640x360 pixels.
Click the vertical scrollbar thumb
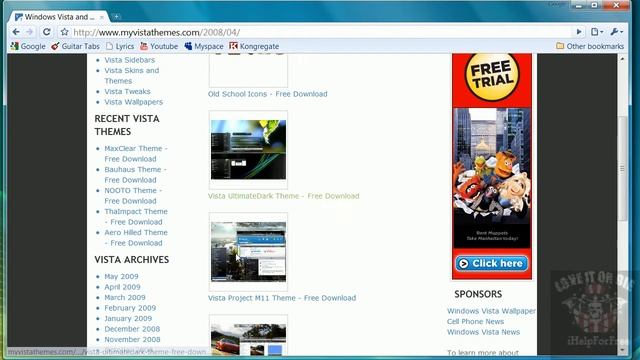click(x=622, y=168)
